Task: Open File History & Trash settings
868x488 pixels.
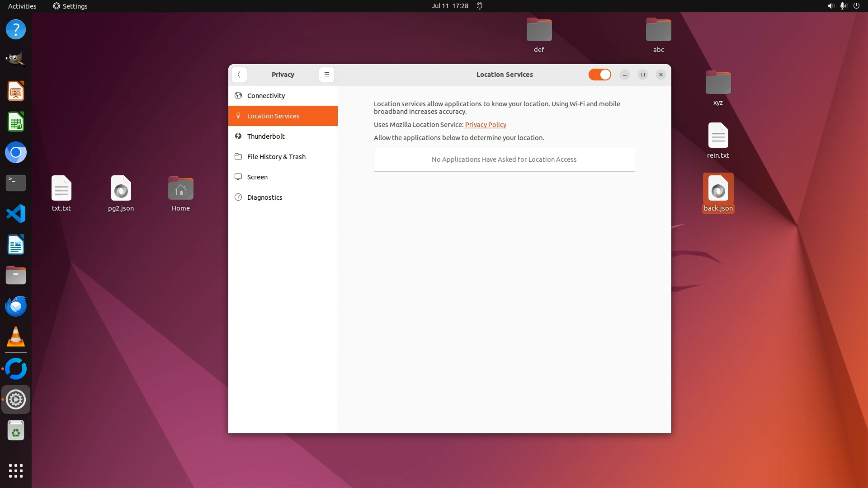Action: (276, 157)
